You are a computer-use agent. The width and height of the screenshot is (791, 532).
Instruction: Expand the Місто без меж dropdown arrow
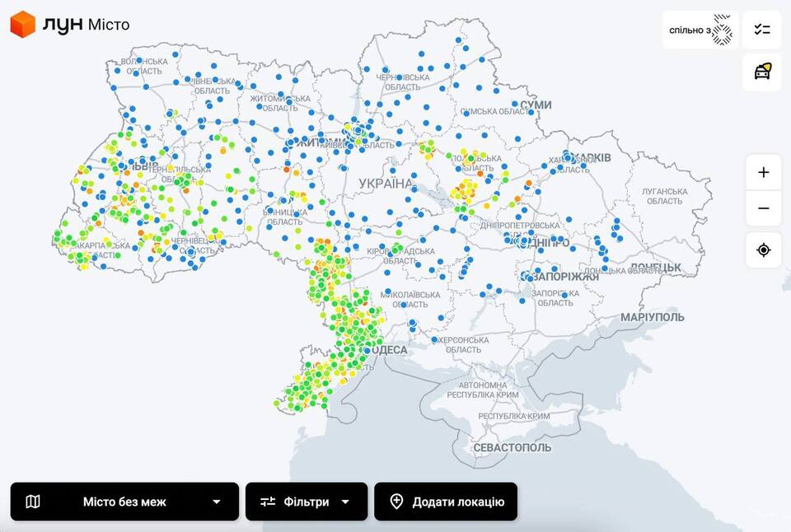pos(217,502)
